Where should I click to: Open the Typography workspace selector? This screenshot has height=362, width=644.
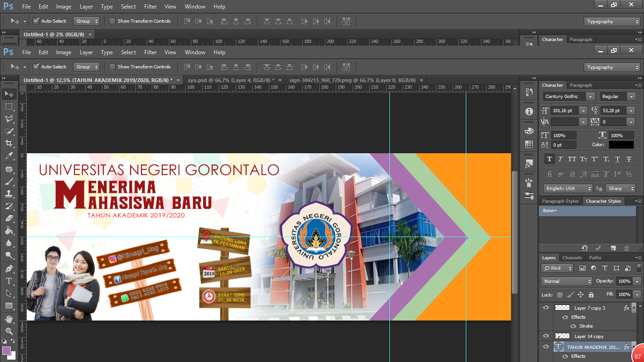coord(611,67)
